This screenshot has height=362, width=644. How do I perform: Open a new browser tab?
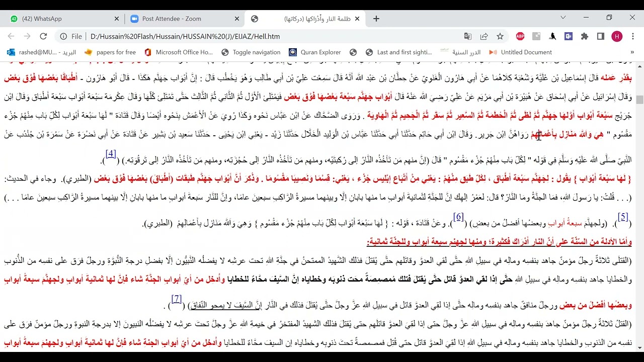tap(376, 19)
